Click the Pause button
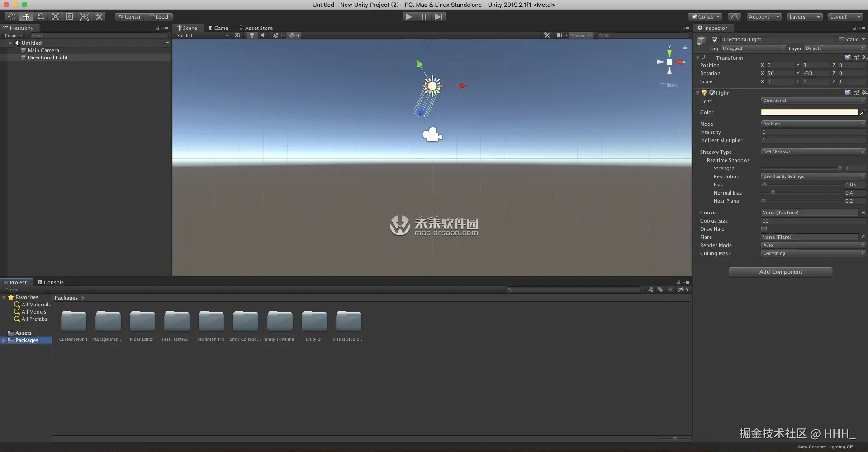Screen dimensions: 868x452 pos(424,17)
